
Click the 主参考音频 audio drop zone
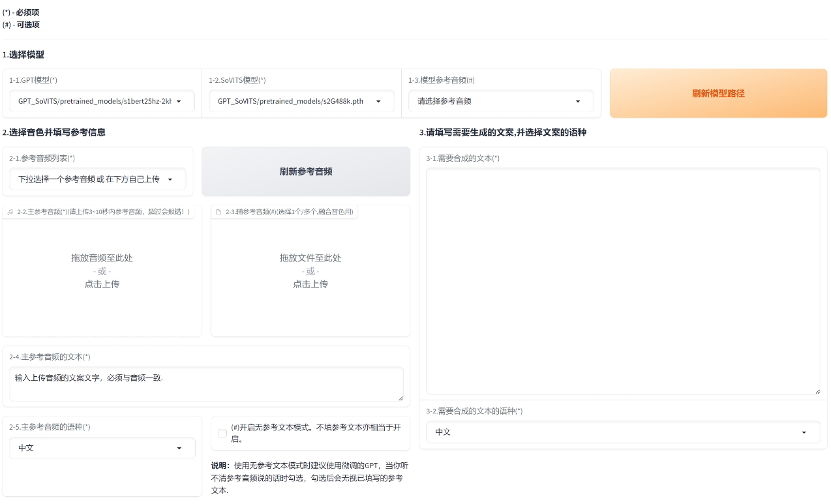coord(102,270)
